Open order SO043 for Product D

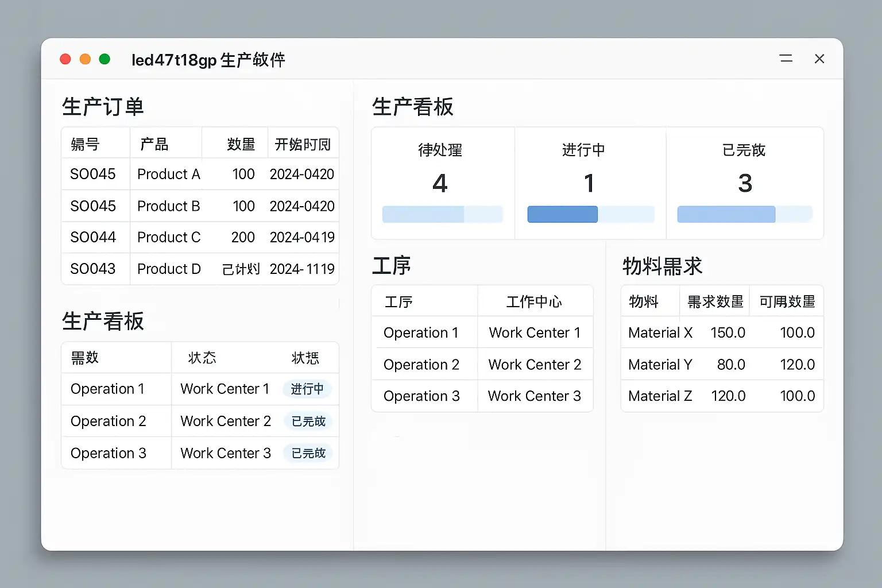click(x=200, y=269)
